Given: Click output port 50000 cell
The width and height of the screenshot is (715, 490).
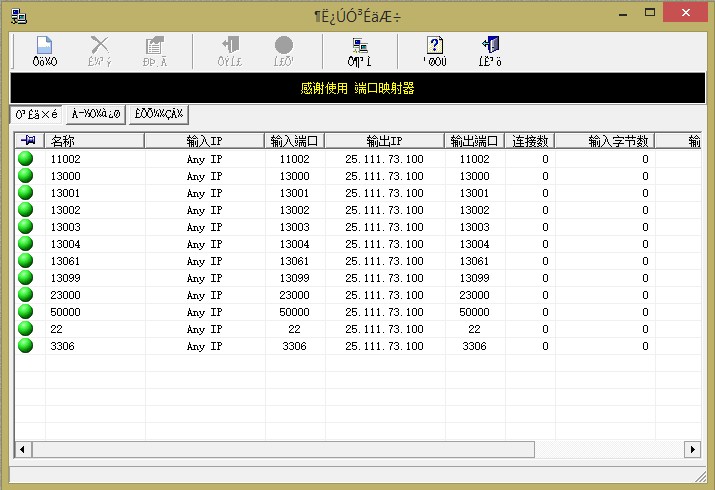Looking at the screenshot, I should point(474,312).
